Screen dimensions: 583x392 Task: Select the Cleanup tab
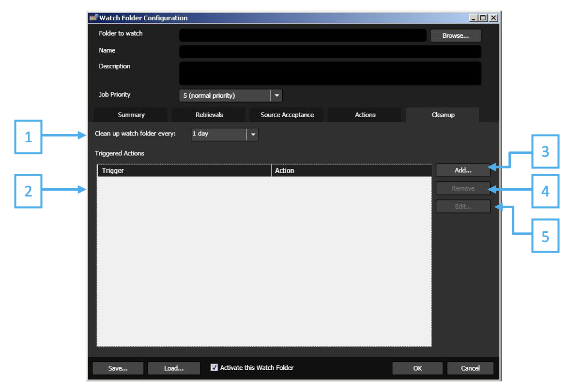[x=442, y=115]
